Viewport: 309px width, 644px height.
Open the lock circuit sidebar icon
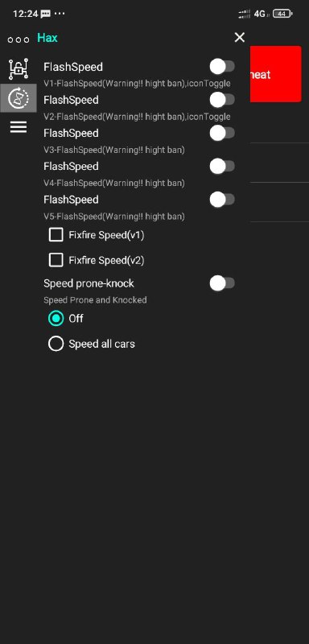[x=19, y=68]
